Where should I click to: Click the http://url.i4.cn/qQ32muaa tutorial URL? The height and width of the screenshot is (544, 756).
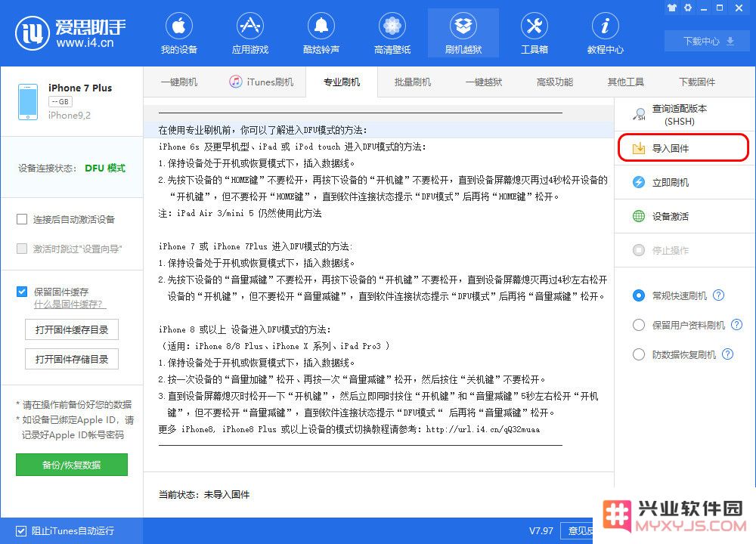(482, 429)
